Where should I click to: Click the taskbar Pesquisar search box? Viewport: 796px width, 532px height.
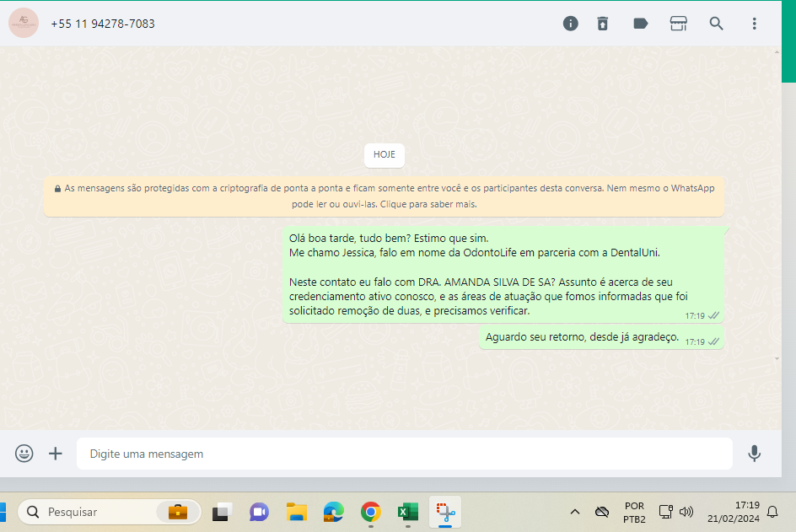(x=109, y=512)
